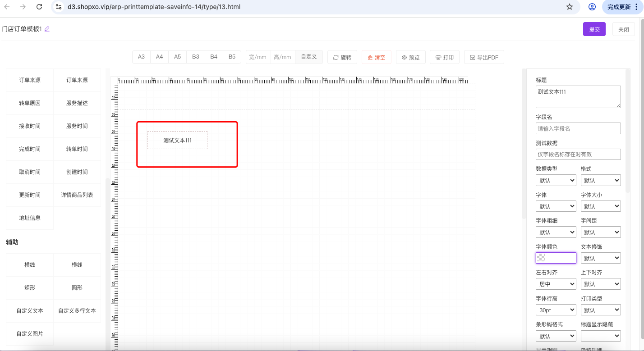Pick the 地址信息 field item
This screenshot has height=351, width=644.
coord(30,218)
